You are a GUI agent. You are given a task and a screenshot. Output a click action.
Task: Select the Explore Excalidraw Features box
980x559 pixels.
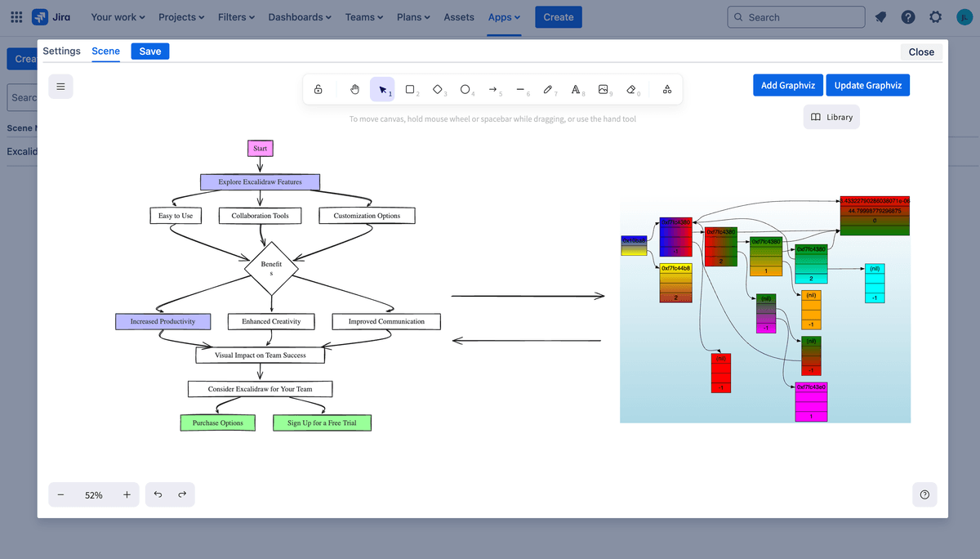tap(260, 181)
